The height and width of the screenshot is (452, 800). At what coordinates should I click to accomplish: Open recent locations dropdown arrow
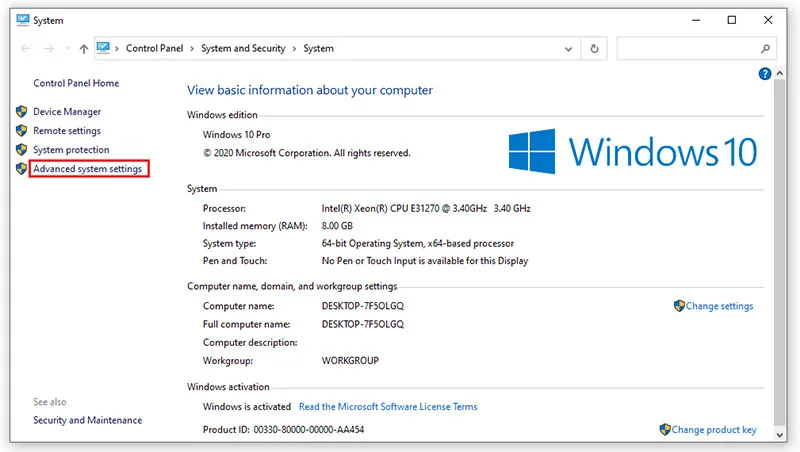[67, 48]
